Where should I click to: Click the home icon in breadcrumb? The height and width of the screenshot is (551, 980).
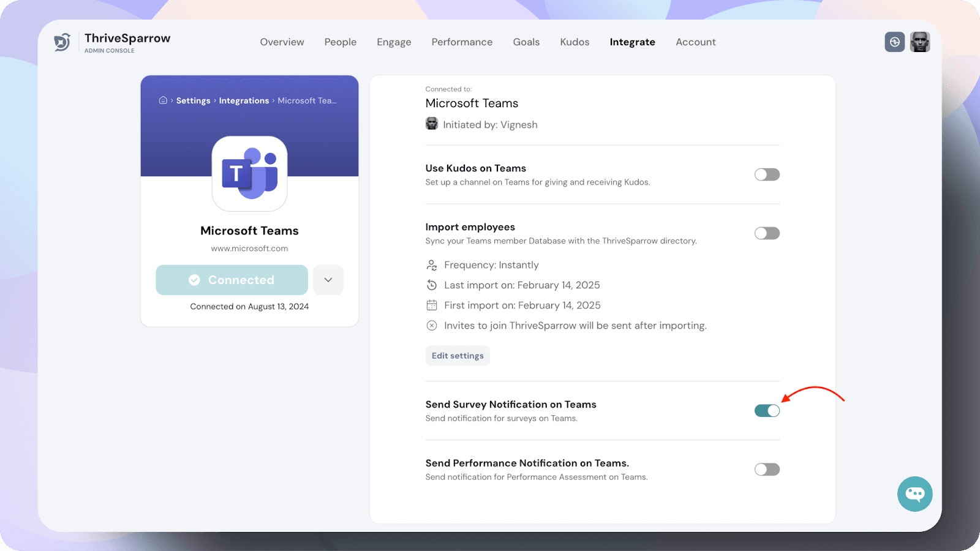point(163,100)
